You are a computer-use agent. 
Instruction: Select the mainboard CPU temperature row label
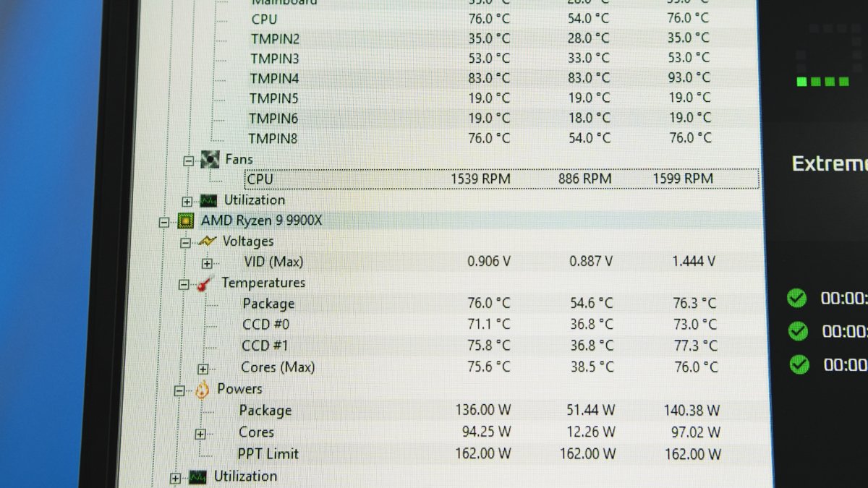(264, 19)
